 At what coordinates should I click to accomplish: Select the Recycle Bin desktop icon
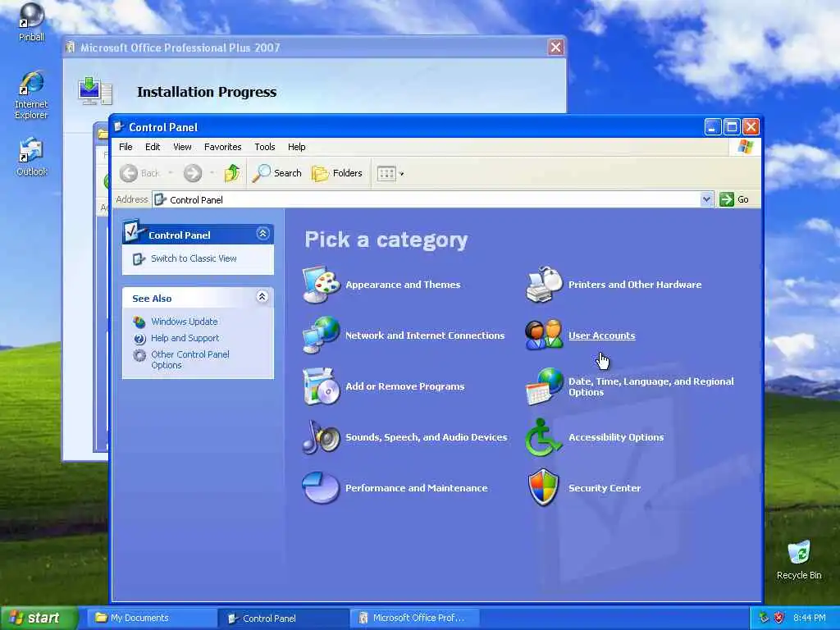[x=799, y=560]
